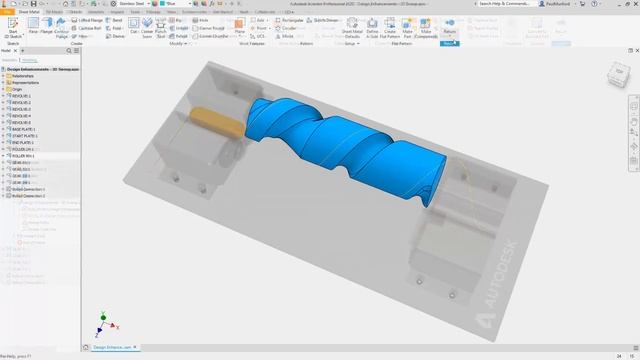
Task: Open Sheet Metal Defaults
Action: [352, 28]
